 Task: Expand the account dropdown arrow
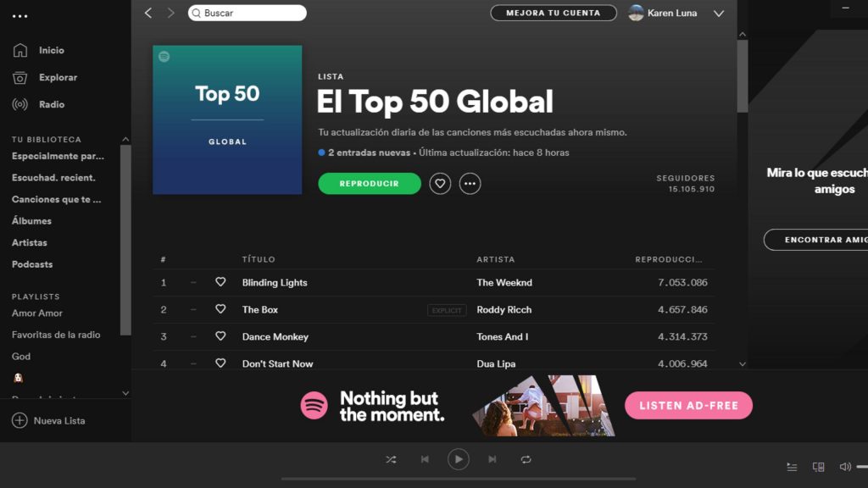(719, 14)
